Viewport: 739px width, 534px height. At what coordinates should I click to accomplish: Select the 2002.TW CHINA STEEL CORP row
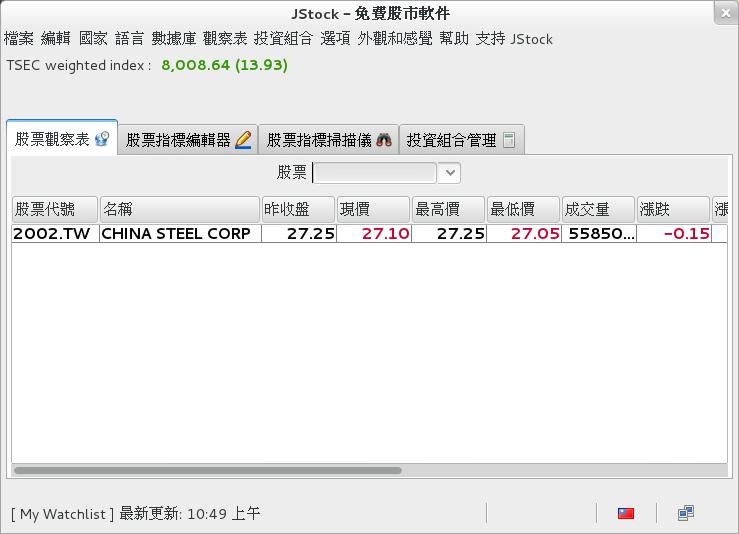pos(370,234)
